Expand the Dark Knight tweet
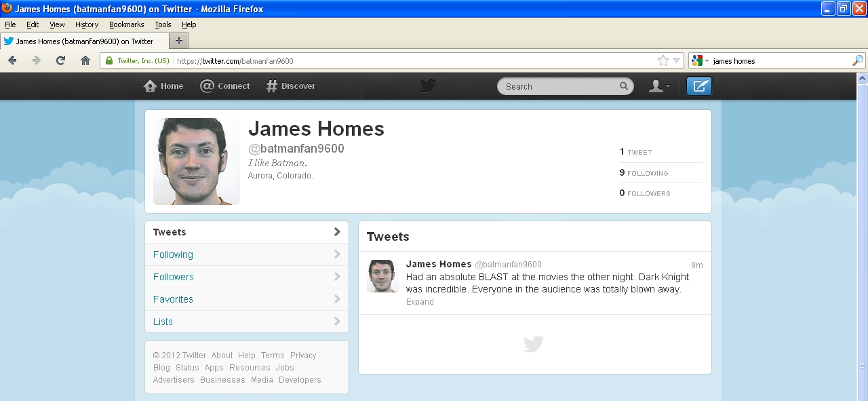Image resolution: width=868 pixels, height=401 pixels. point(420,302)
